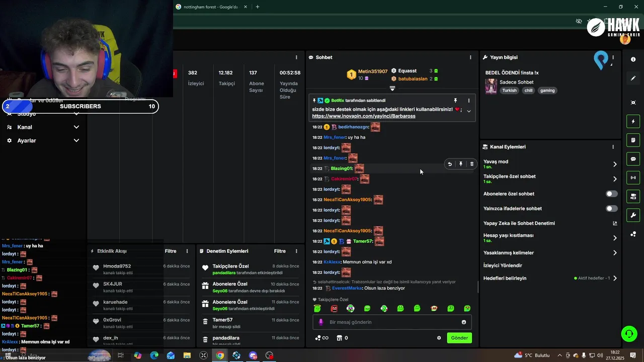644x362 pixels.
Task: Expand Hesap yaşı kısıtlaması arrow
Action: tap(615, 238)
